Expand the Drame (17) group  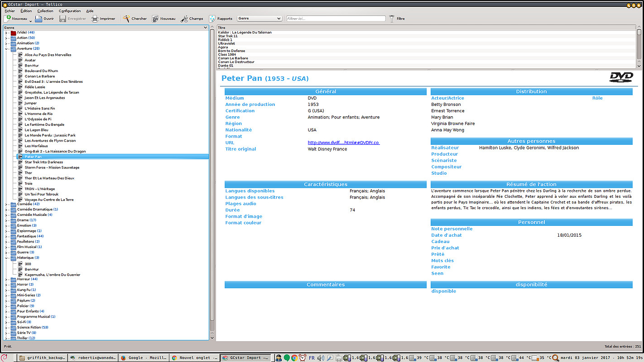(6, 220)
